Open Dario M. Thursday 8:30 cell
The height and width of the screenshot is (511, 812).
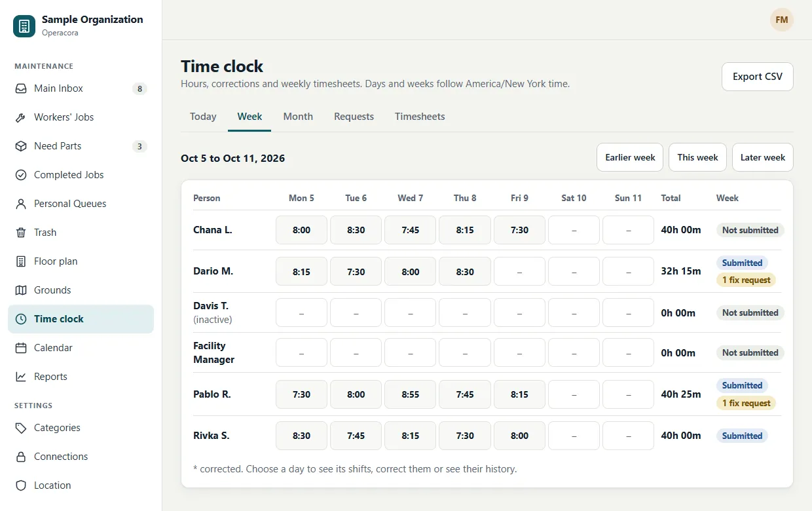click(465, 271)
